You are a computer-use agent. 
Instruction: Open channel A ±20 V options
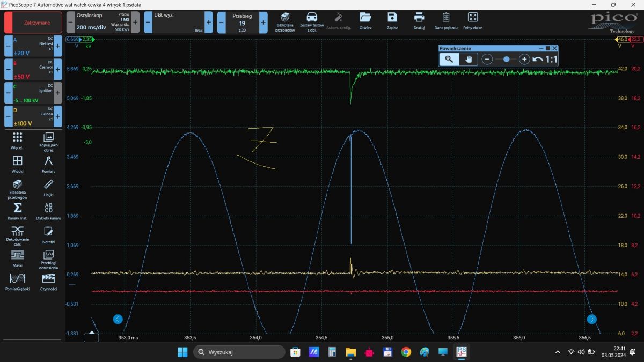(33, 46)
